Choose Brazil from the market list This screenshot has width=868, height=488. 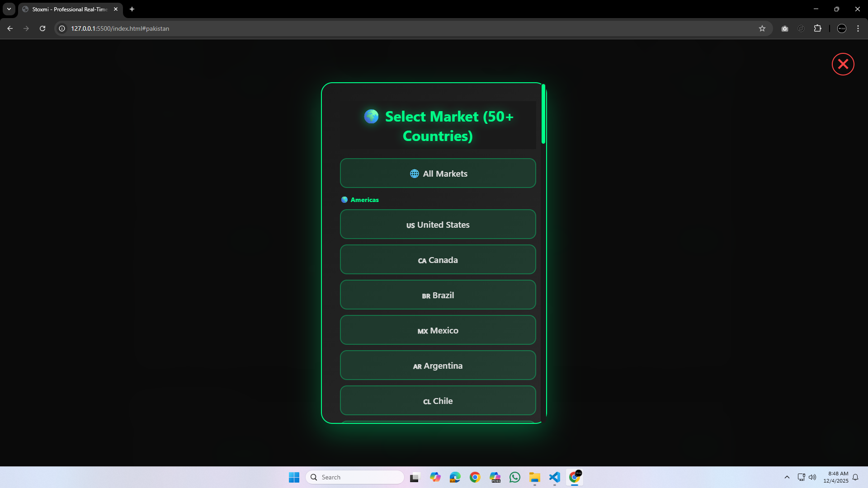pos(438,295)
